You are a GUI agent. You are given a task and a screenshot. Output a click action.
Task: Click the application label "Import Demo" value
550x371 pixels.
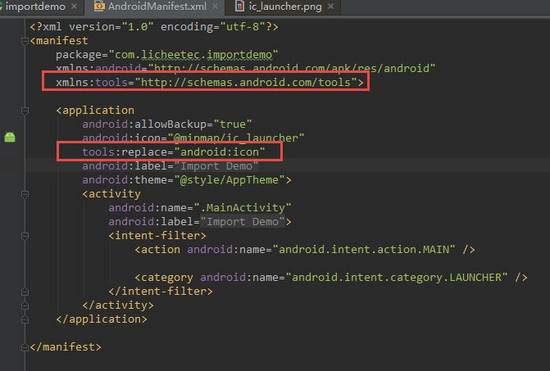tap(216, 166)
